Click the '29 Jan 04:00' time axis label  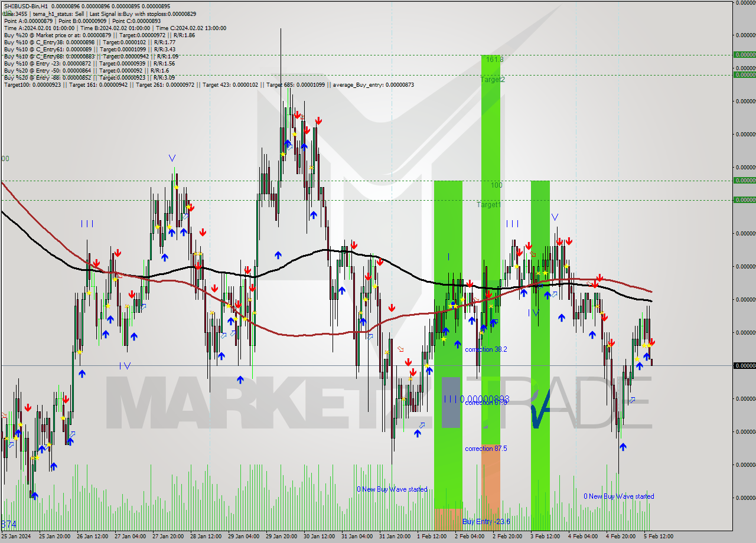coord(244,537)
